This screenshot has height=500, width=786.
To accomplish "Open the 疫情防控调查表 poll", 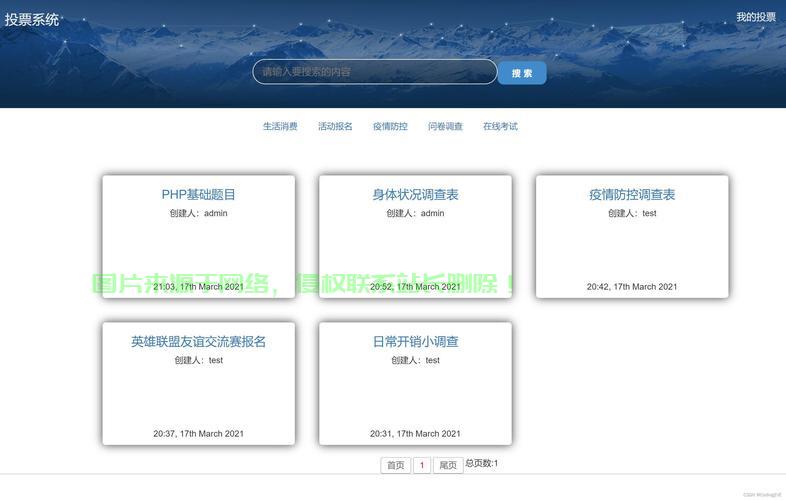I will 632,195.
